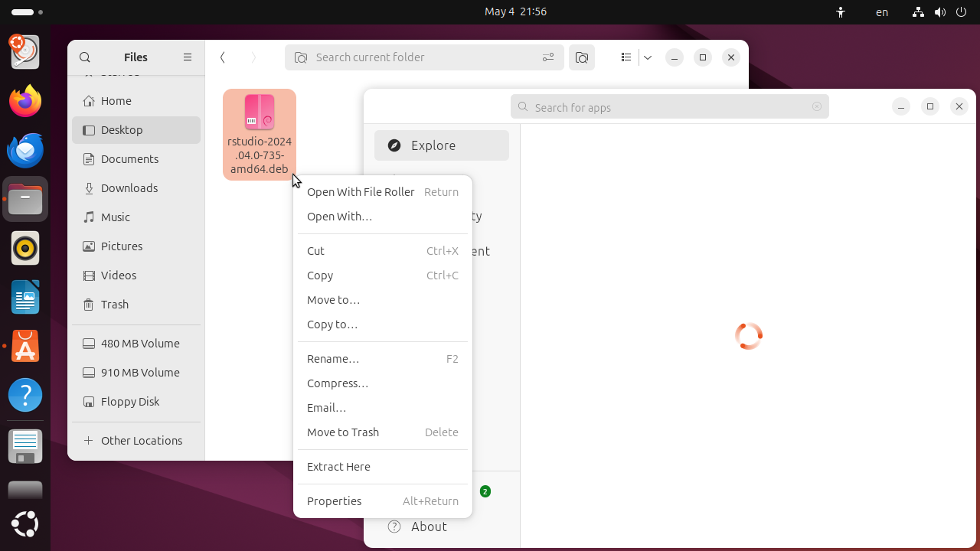
Task: Select Desktop in the Files sidebar
Action: click(136, 130)
